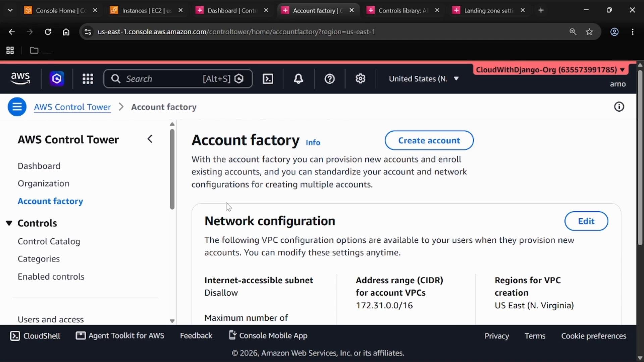Viewport: 644px width, 362px height.
Task: Click the sidebar scroll down arrow
Action: tap(172, 321)
